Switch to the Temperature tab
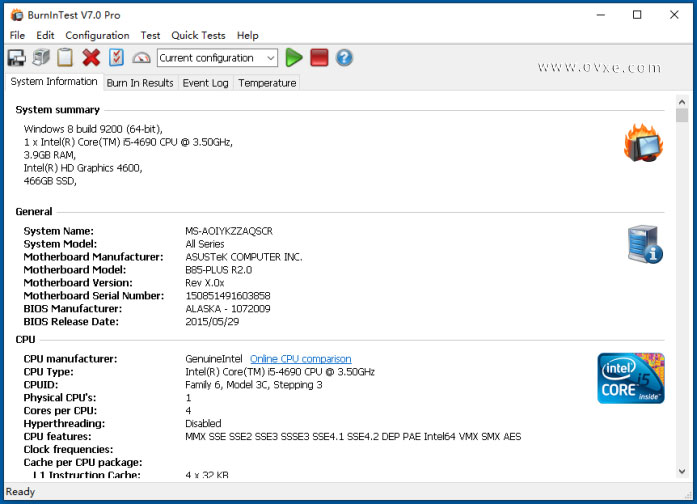 coord(267,83)
